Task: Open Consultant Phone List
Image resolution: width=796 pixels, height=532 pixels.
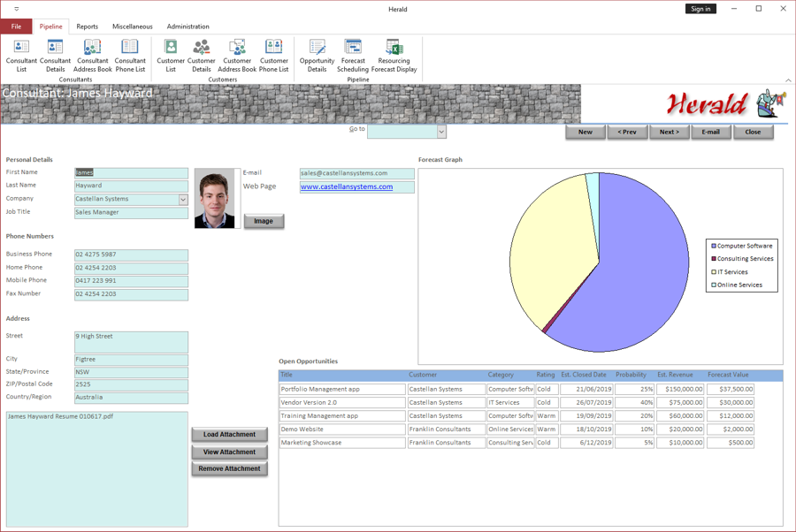Action: pos(130,56)
